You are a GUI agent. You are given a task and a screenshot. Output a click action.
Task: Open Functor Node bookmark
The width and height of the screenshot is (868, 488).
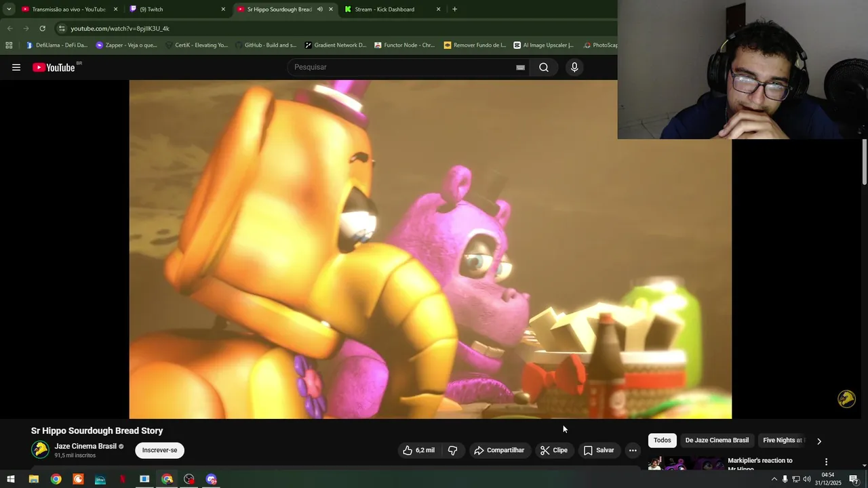click(x=404, y=45)
